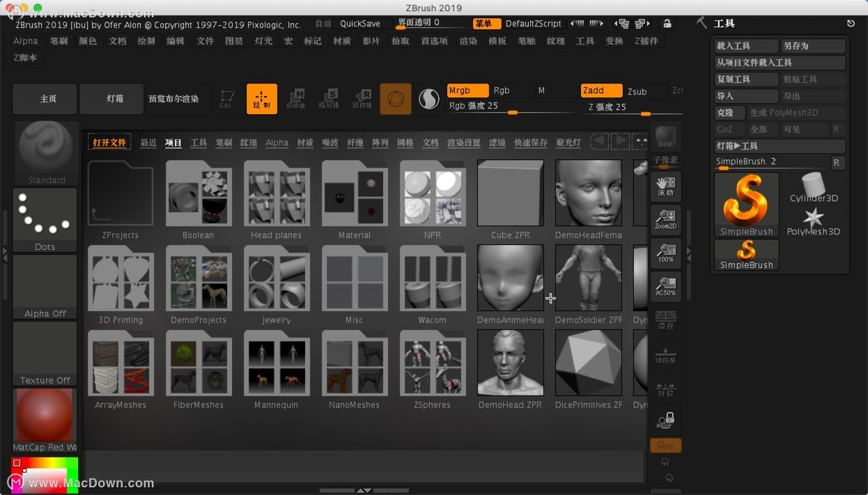Set view to 100% actual size
Viewport: 868px width, 495px height.
pyautogui.click(x=665, y=253)
